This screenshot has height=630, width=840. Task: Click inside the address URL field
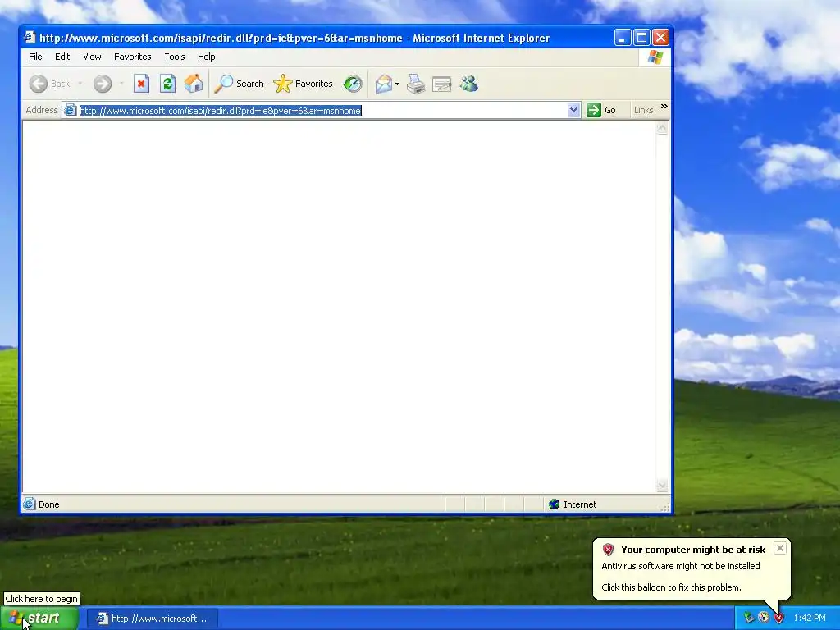click(322, 111)
